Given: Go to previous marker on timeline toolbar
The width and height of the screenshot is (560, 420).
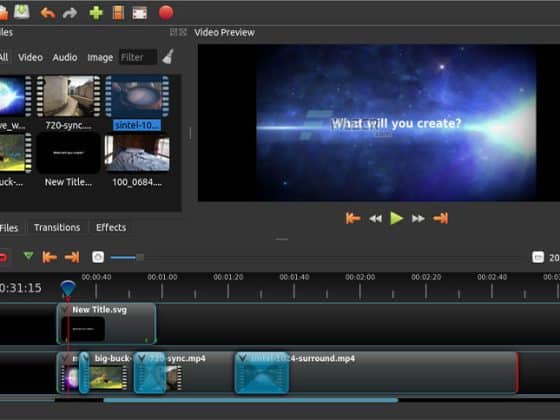Looking at the screenshot, I should click(x=49, y=257).
